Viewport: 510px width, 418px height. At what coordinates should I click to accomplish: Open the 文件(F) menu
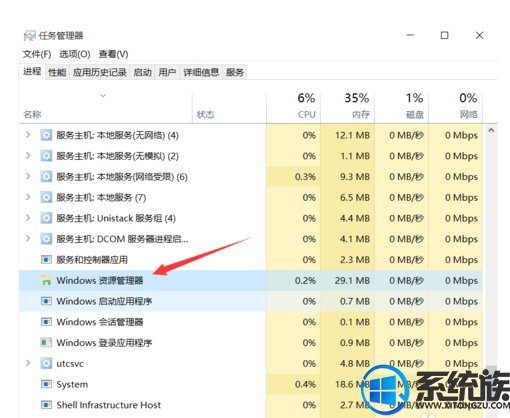(x=37, y=54)
